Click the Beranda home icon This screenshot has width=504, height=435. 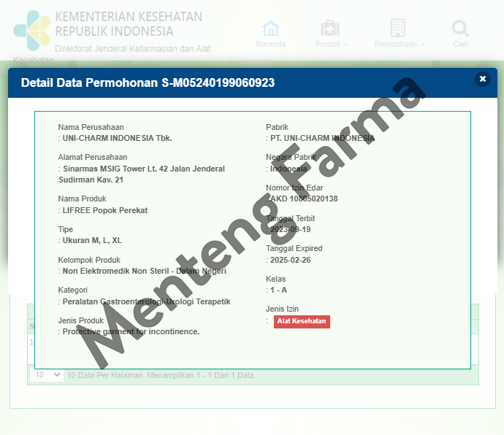[x=271, y=28]
